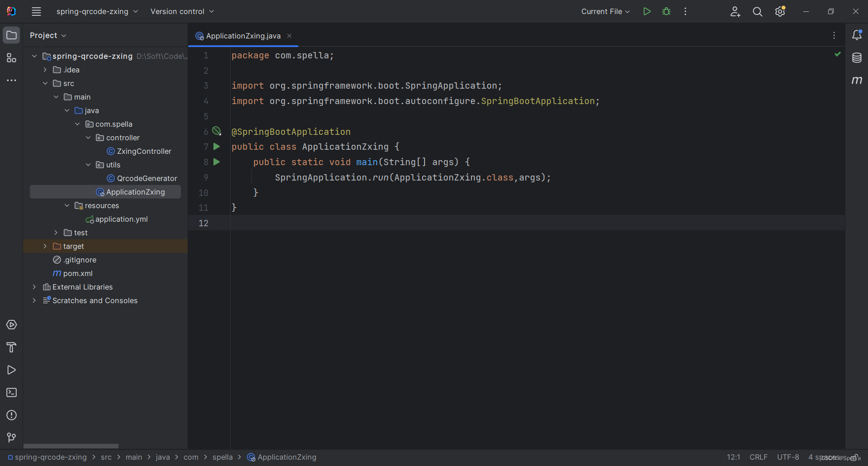
Task: Collapse the src folder
Action: [x=45, y=83]
